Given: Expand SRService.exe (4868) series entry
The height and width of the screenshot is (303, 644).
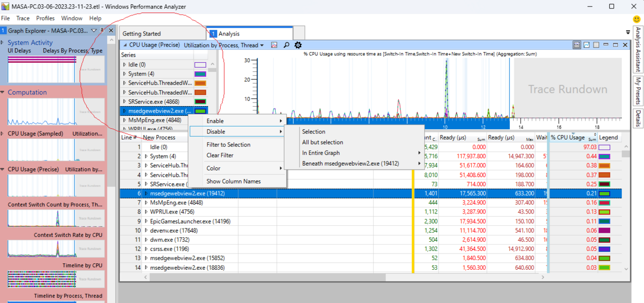Looking at the screenshot, I should [125, 101].
